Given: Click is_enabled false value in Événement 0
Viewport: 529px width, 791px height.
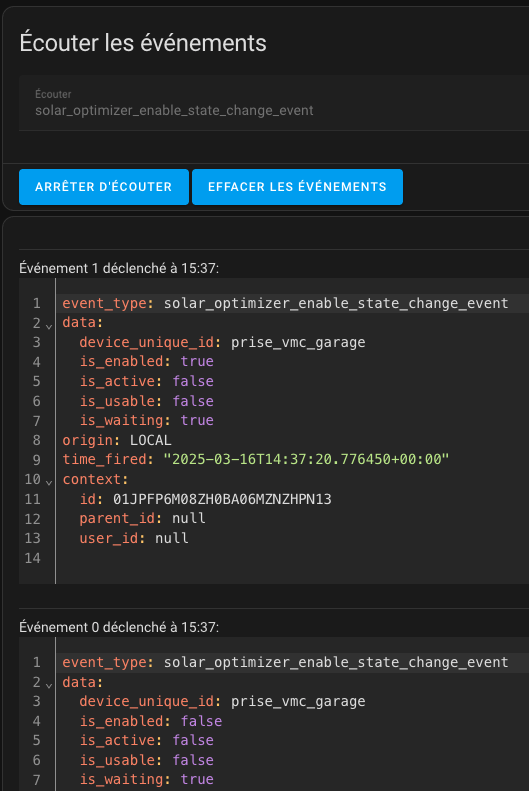Looking at the screenshot, I should click(x=201, y=721).
